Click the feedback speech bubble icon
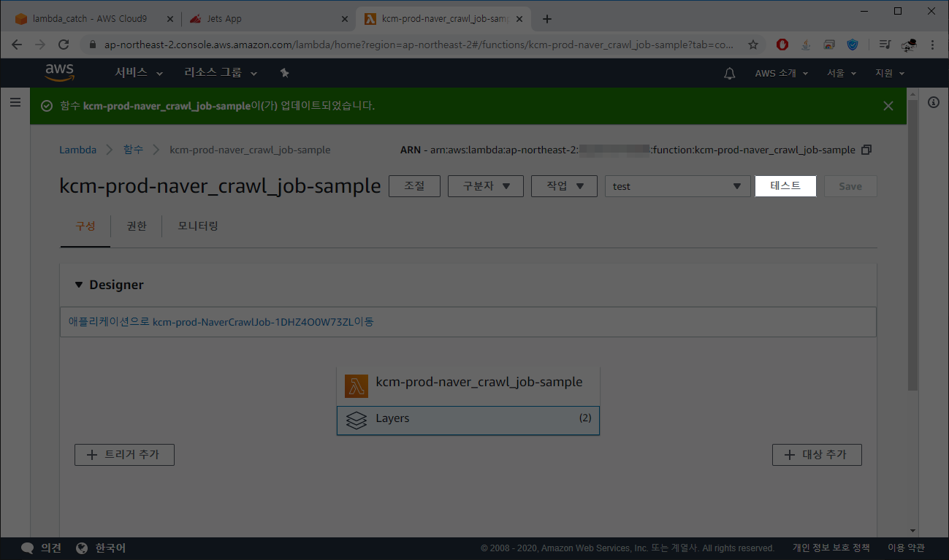949x560 pixels. tap(28, 548)
